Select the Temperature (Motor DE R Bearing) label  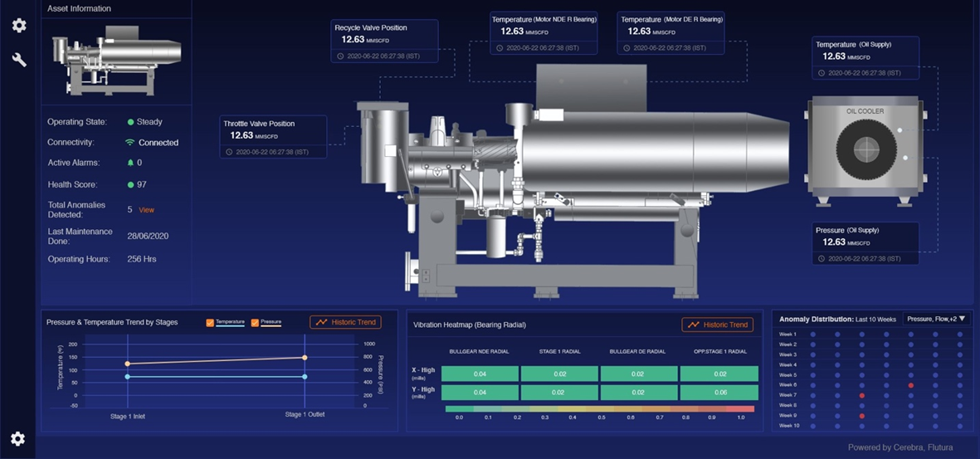[x=670, y=19]
